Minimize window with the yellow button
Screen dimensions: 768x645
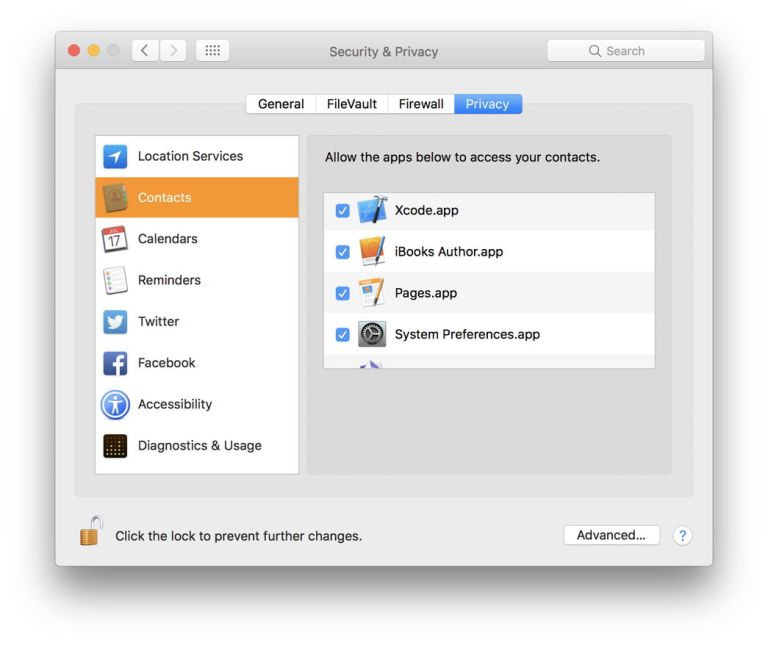coord(94,50)
